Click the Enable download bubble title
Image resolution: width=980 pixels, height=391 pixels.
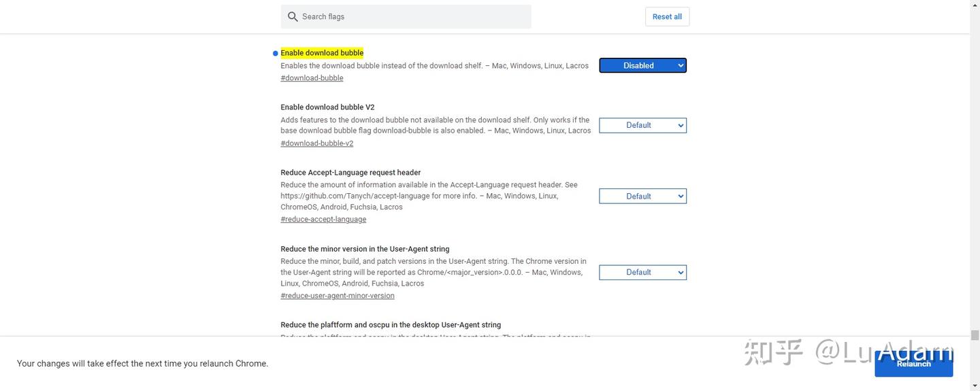(322, 53)
